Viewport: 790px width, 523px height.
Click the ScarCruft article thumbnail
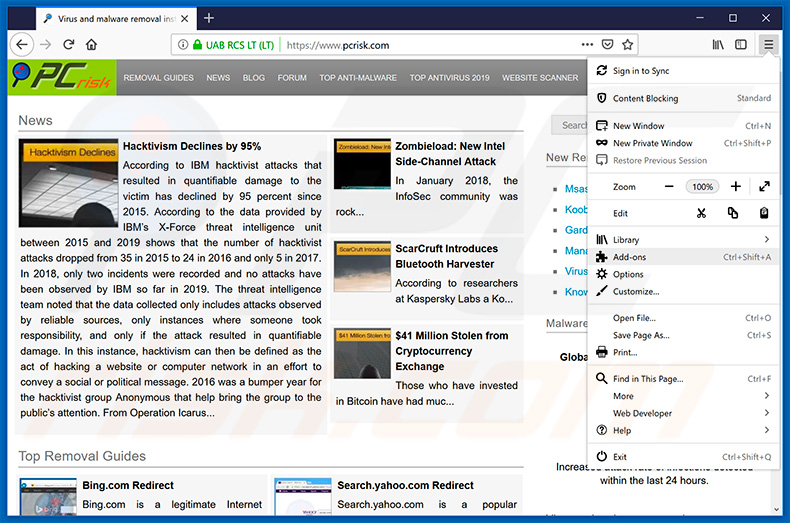(x=362, y=266)
